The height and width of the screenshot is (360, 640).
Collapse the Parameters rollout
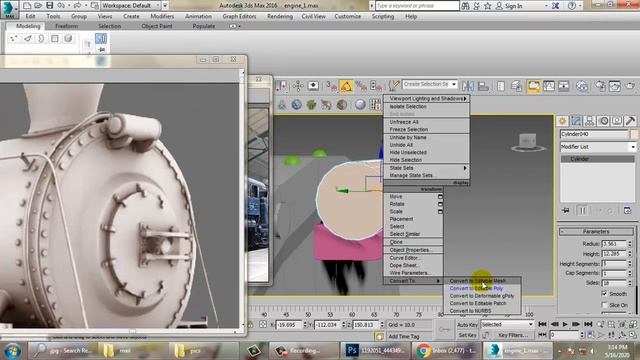[596, 231]
